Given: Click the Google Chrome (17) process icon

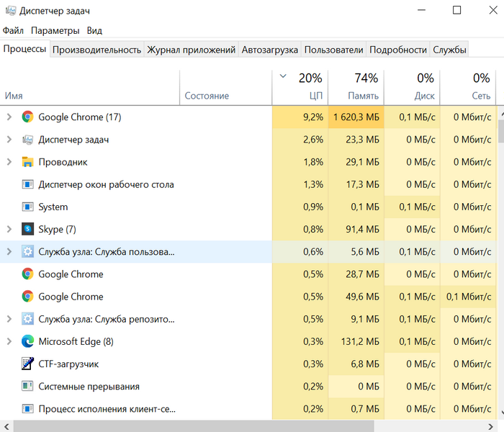Looking at the screenshot, I should [28, 117].
